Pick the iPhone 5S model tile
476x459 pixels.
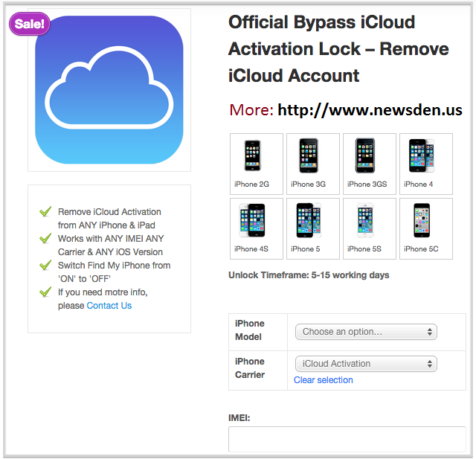(x=370, y=228)
